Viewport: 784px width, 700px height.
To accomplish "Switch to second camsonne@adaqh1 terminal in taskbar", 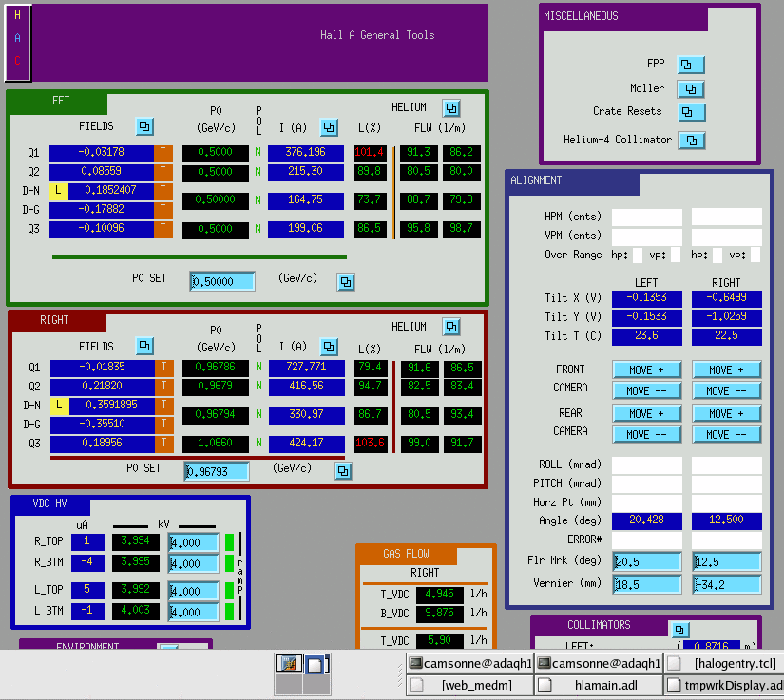I will point(599,664).
